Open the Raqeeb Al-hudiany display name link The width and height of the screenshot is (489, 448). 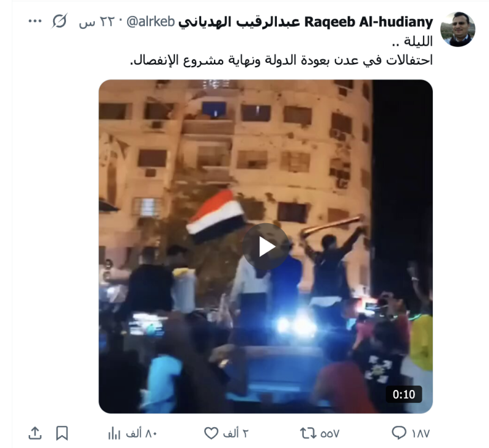coord(305,22)
